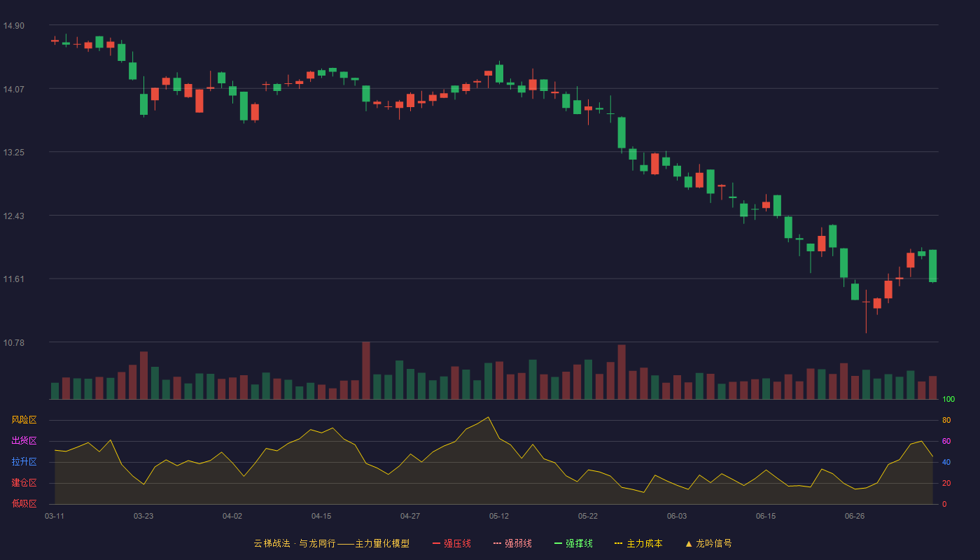This screenshot has height=560, width=980.
Task: Select the 云梯战法·与龙同行 主力量化模型 title
Action: pos(331,543)
